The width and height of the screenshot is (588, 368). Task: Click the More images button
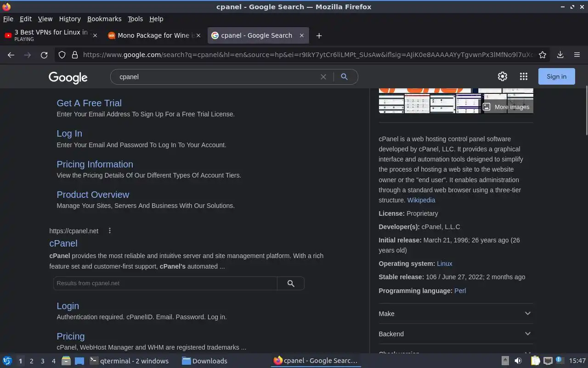click(x=507, y=107)
